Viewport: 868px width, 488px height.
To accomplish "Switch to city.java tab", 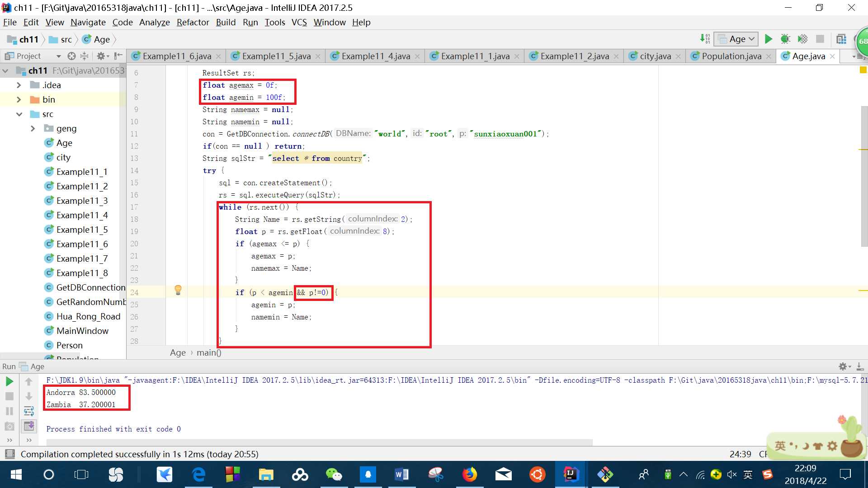I will point(655,56).
